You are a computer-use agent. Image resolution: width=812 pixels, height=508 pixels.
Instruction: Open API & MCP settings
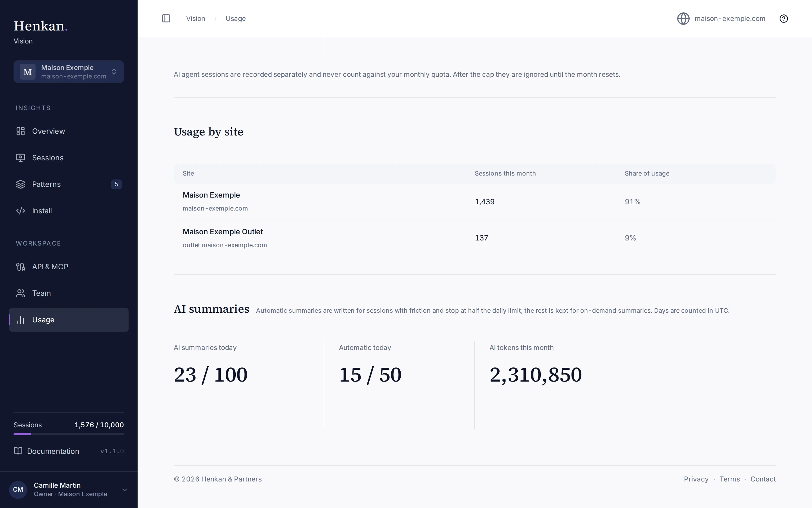pyautogui.click(x=69, y=266)
